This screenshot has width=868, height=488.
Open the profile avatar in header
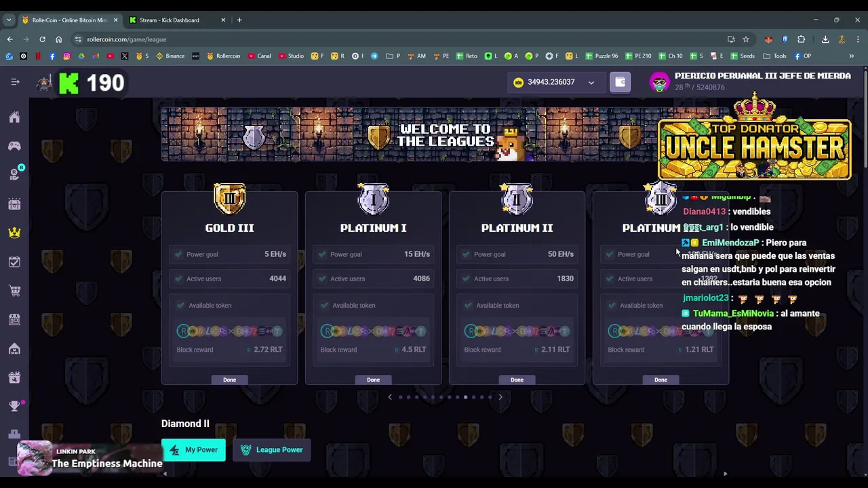(659, 83)
